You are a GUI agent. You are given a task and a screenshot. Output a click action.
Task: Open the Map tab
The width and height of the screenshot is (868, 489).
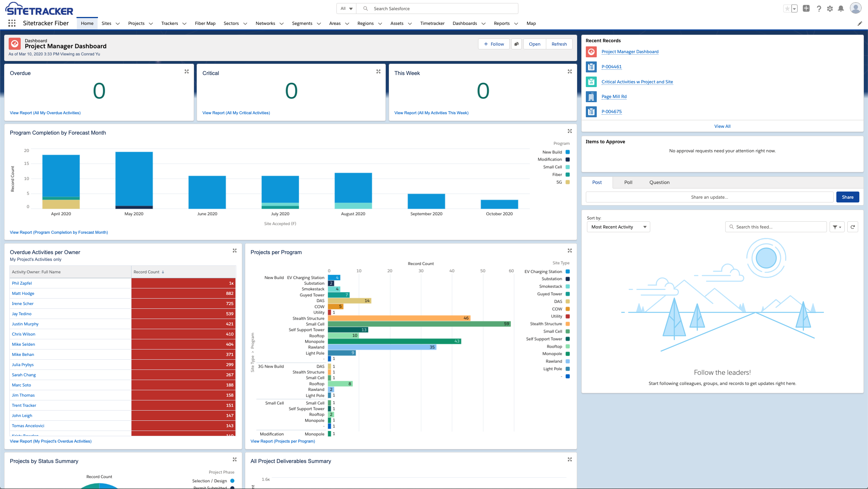531,23
